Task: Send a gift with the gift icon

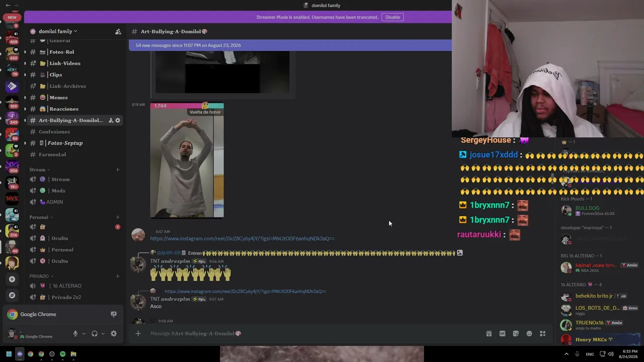Action: click(x=489, y=333)
